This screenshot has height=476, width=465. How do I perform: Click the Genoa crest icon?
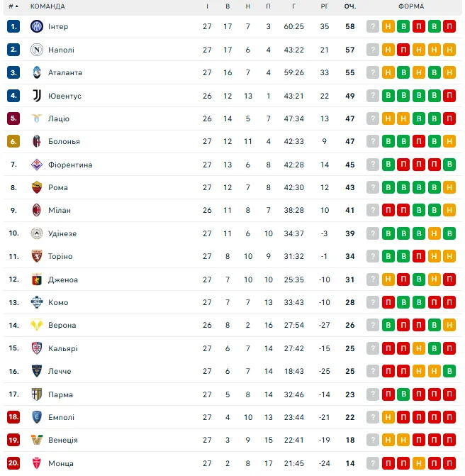coord(37,279)
